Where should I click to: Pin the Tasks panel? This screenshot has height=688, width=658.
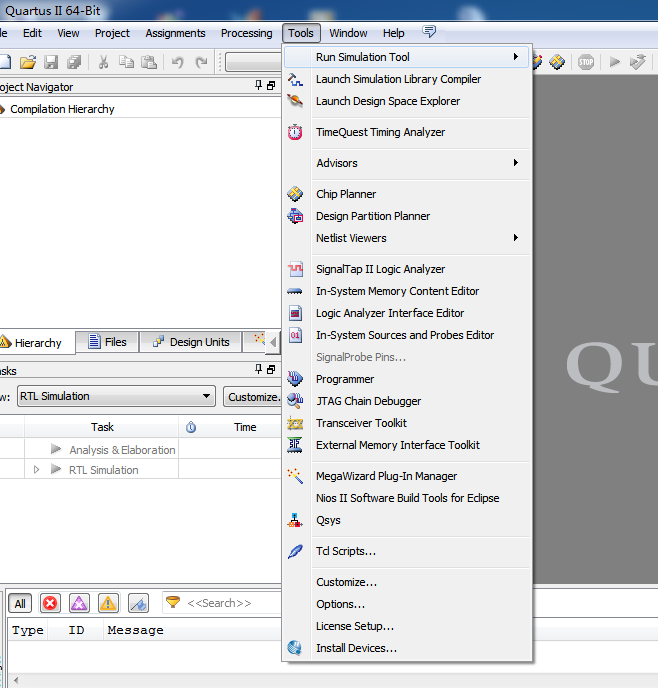[258, 369]
